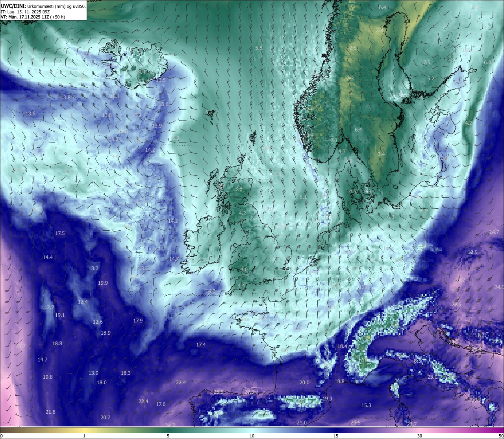Click the UWC/DINI Úrkomumætti title line
Screen dimensions: 504x439
pos(43,6)
